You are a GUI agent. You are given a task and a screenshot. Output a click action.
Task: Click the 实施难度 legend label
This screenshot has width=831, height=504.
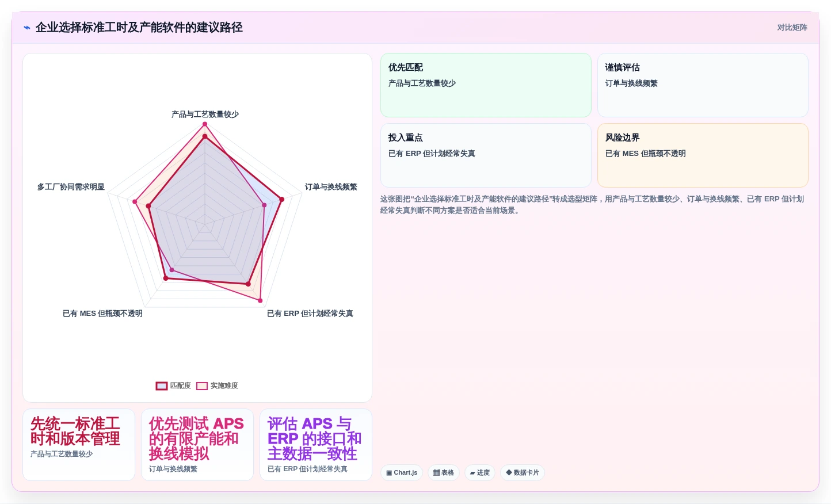coord(224,386)
